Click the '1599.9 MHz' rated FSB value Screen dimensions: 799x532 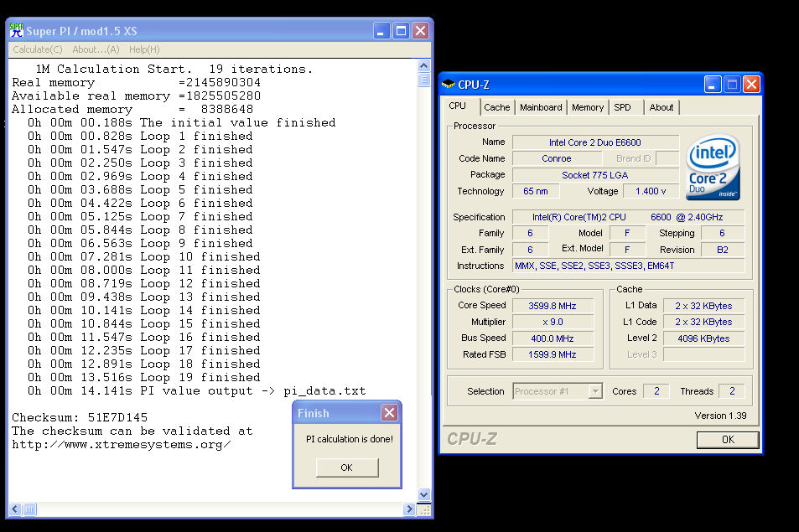coord(553,355)
